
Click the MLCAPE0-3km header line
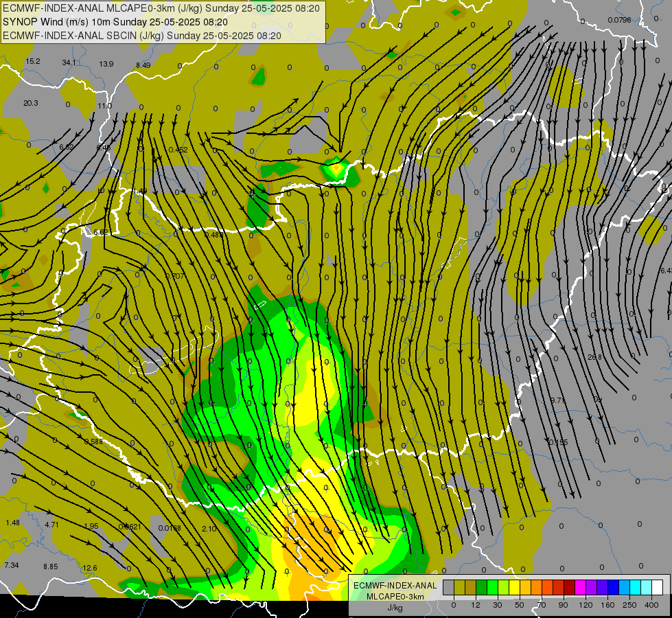click(161, 8)
